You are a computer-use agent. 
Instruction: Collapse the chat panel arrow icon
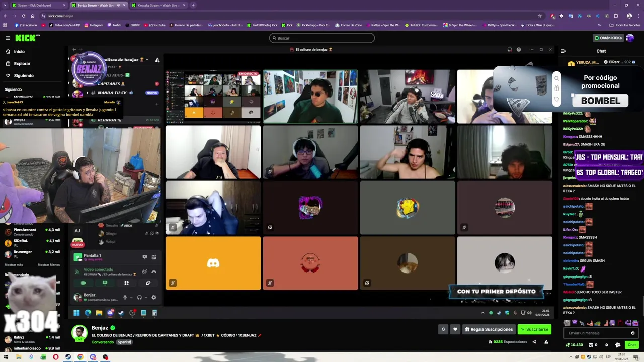(563, 51)
